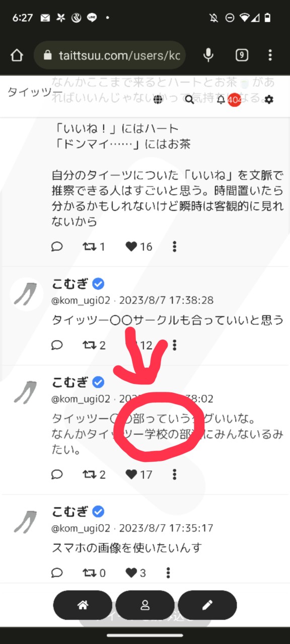Click the search magnifier icon in header
Image resolution: width=290 pixels, height=644 pixels.
189,100
